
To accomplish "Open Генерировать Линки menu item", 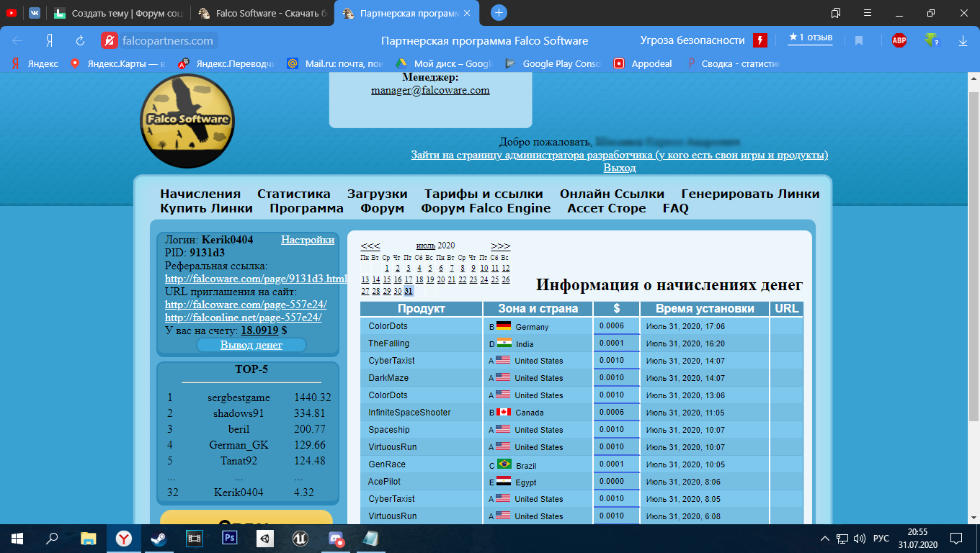I will click(750, 194).
